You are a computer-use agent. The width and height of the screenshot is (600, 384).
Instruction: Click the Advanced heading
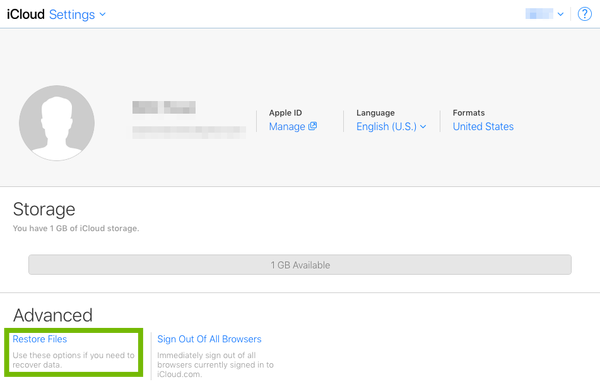(x=53, y=316)
